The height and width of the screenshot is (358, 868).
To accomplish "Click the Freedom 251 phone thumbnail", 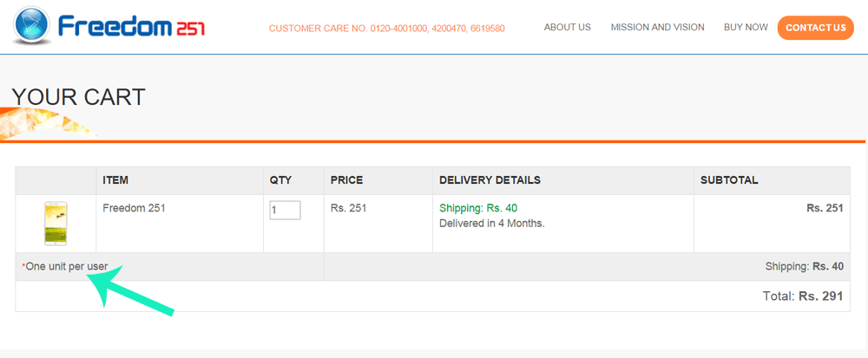I will pos(56,223).
